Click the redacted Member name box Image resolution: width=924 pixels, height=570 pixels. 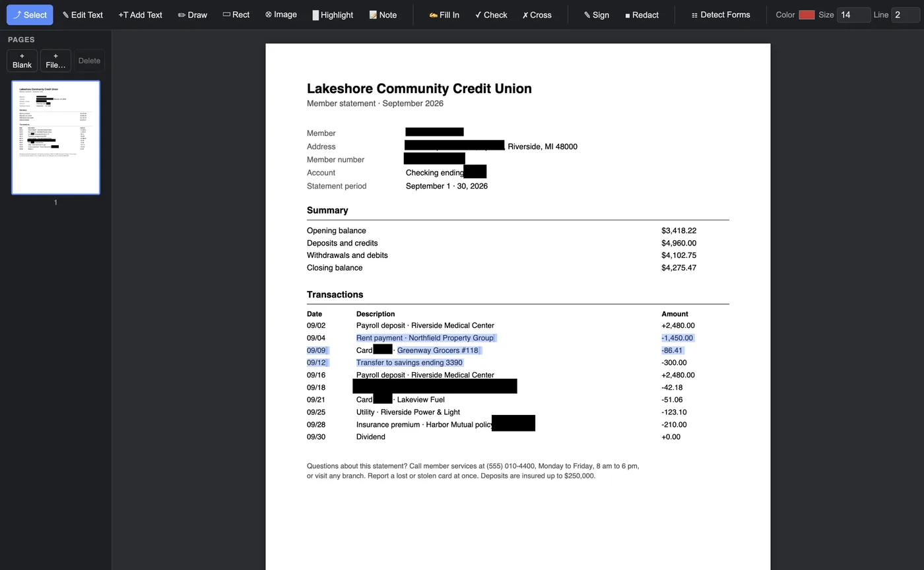point(434,132)
